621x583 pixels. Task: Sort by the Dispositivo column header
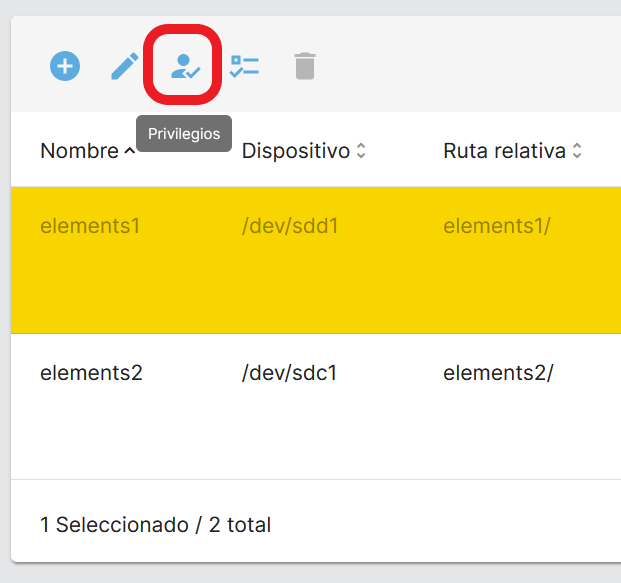point(295,151)
